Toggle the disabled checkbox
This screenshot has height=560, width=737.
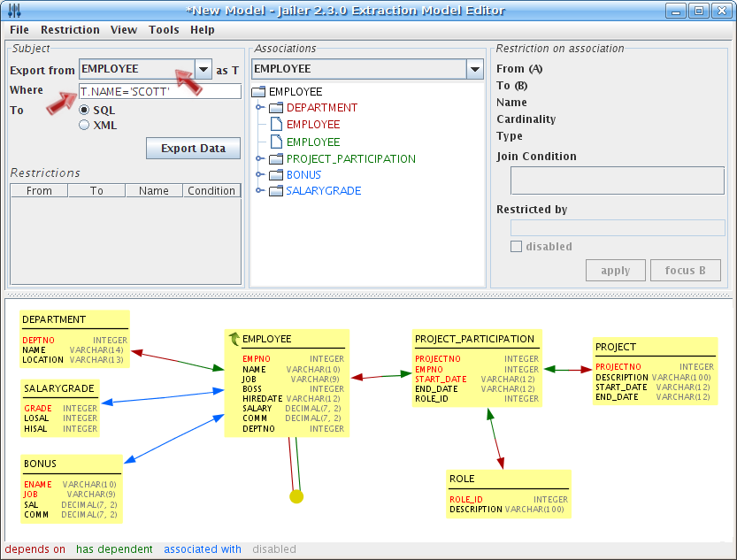pyautogui.click(x=517, y=247)
